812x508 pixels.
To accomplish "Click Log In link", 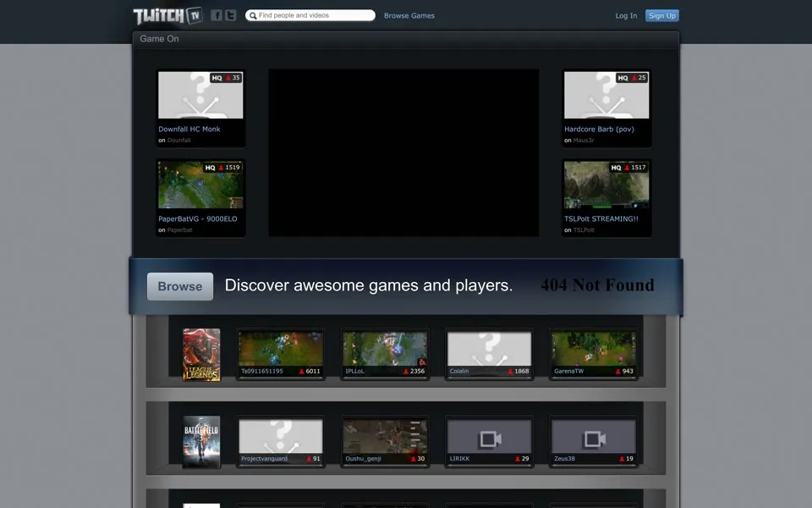I will tap(626, 15).
